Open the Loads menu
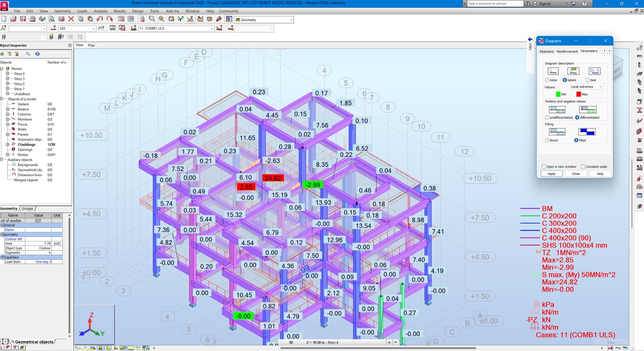644x351 pixels. click(82, 11)
